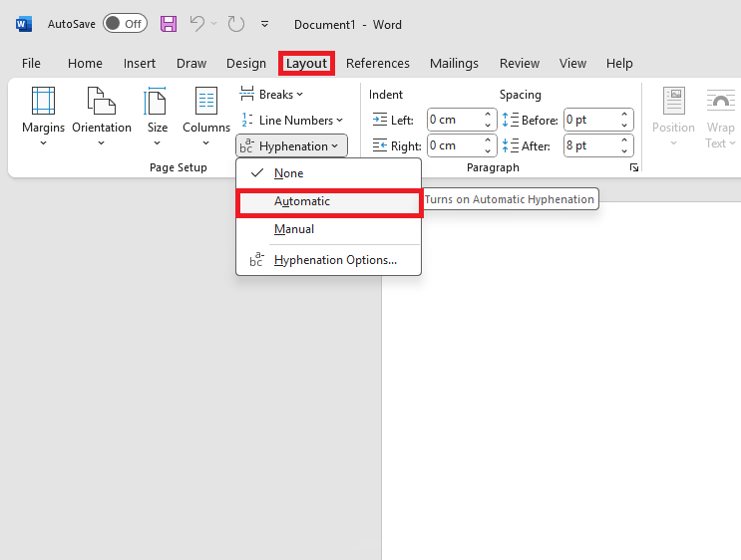Open the Margins tool
Image resolution: width=741 pixels, height=560 pixels.
click(43, 116)
